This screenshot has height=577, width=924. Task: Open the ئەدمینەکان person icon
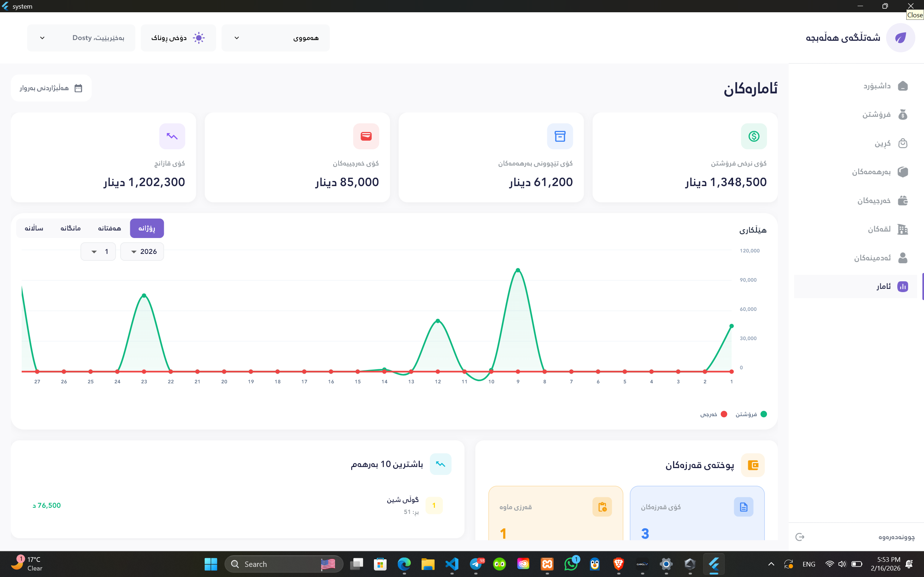click(x=903, y=258)
